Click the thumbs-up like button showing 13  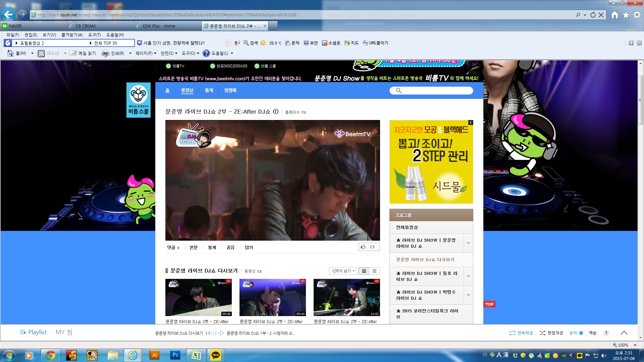tap(369, 247)
